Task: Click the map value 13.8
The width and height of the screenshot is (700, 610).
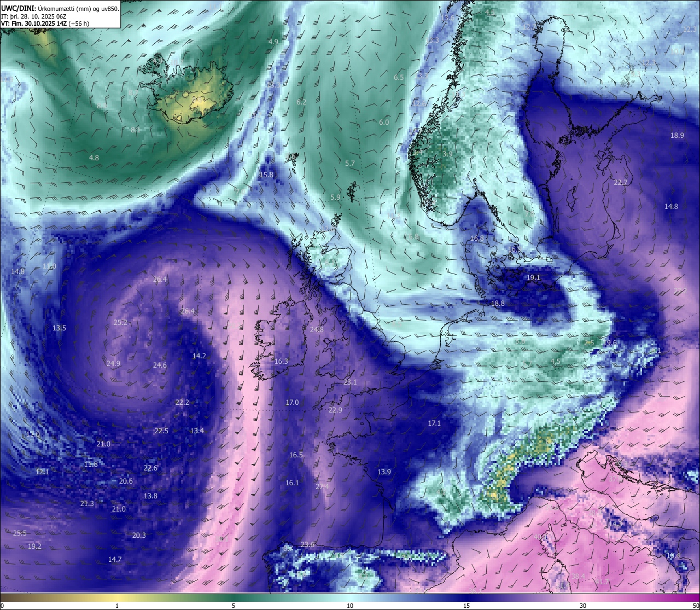Action: coord(150,496)
